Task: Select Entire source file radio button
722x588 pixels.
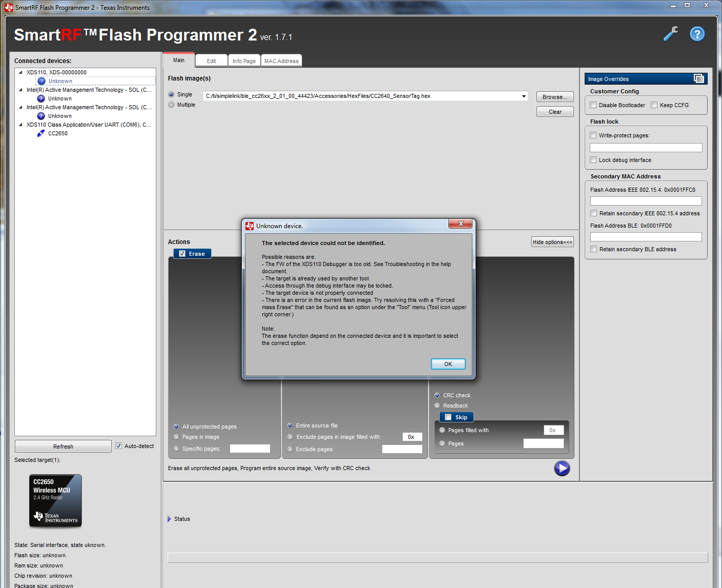Action: pyautogui.click(x=290, y=425)
